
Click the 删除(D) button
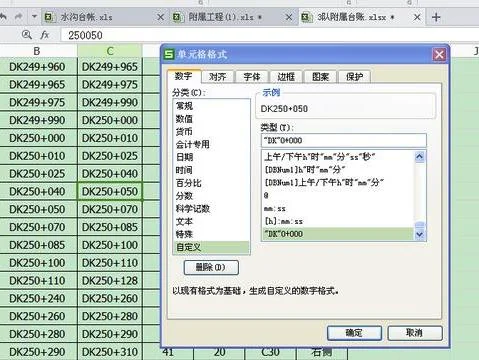pos(211,267)
